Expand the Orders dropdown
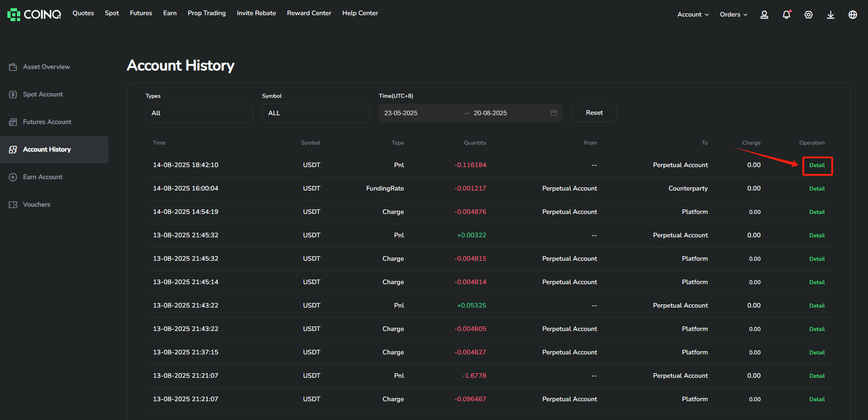This screenshot has width=868, height=420. (733, 14)
